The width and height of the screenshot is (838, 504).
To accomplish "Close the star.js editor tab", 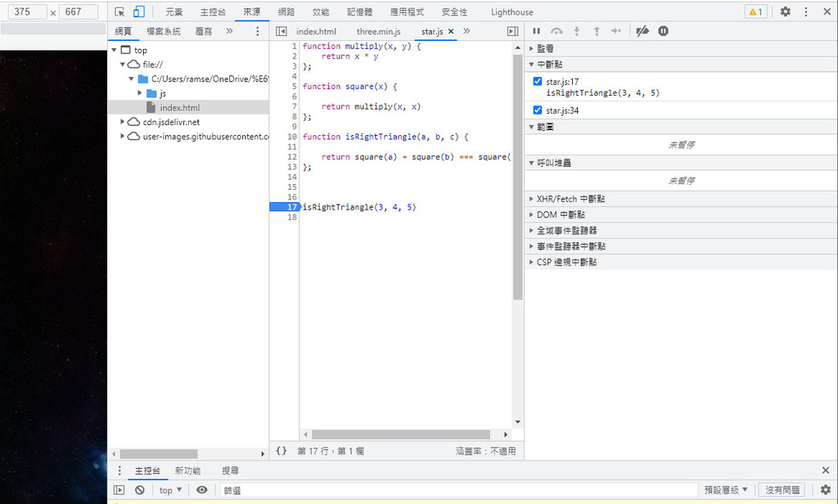I will [451, 31].
